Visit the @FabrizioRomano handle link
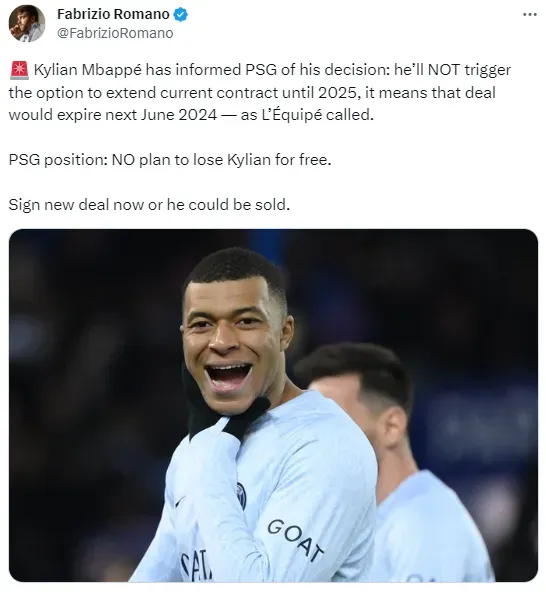This screenshot has height=592, width=546. [115, 33]
